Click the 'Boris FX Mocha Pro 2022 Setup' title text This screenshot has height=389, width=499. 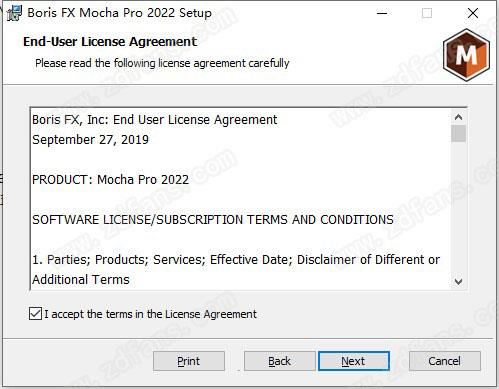[x=119, y=13]
